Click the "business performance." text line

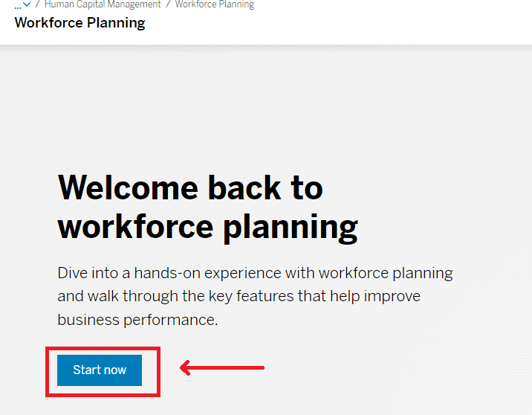coord(137,320)
